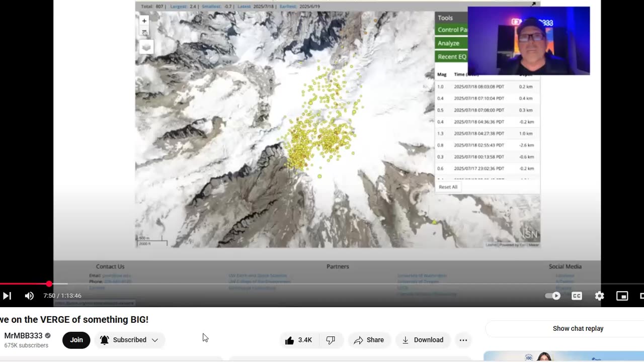Click the Reset All button in the earthquake panel
This screenshot has height=362, width=644.
(448, 187)
